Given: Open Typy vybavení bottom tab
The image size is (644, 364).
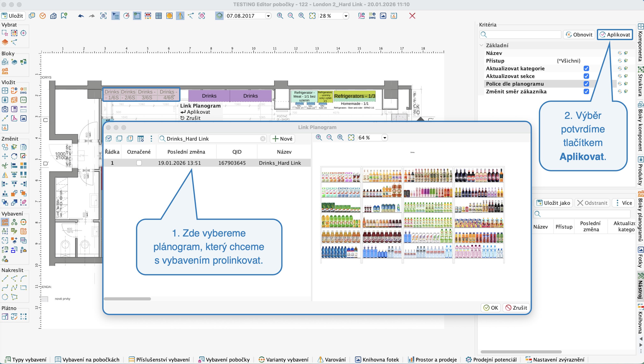Looking at the screenshot, I should pos(26,359).
